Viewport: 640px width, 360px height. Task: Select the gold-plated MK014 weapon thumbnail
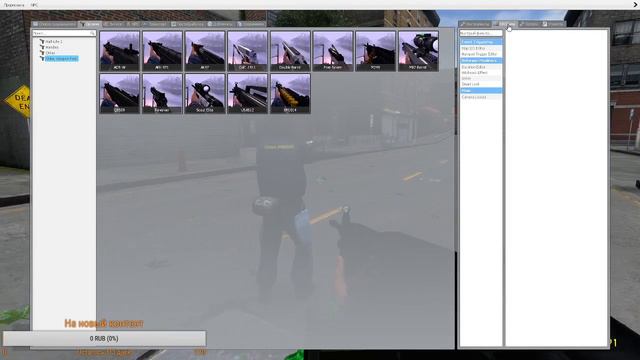[x=290, y=93]
